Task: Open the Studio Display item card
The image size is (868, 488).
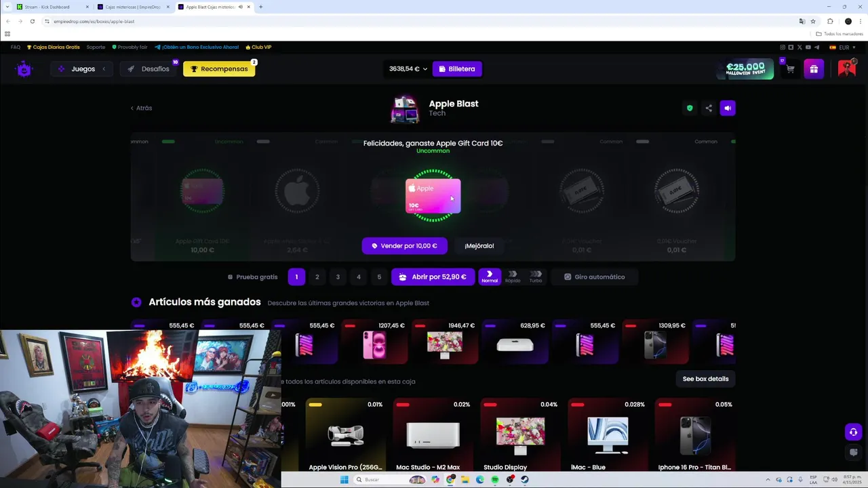Action: (520, 436)
